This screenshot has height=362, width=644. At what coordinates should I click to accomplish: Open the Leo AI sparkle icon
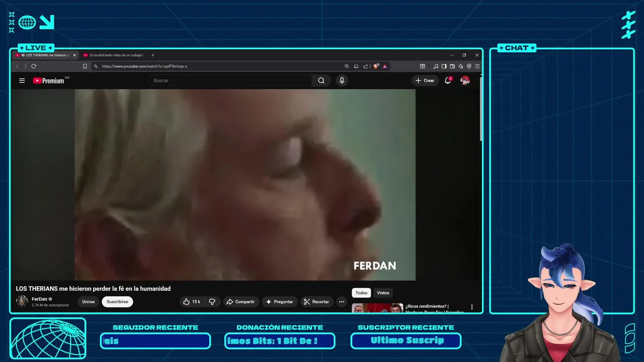point(461,66)
